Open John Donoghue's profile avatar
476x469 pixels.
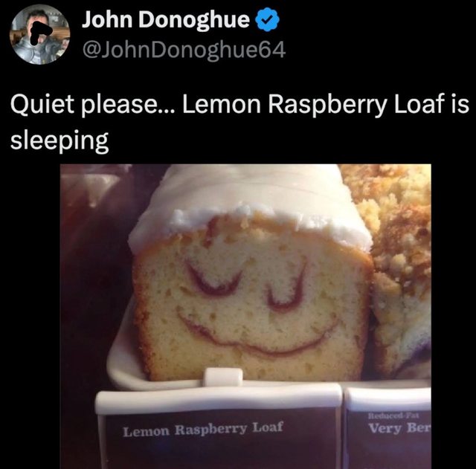[x=39, y=35]
